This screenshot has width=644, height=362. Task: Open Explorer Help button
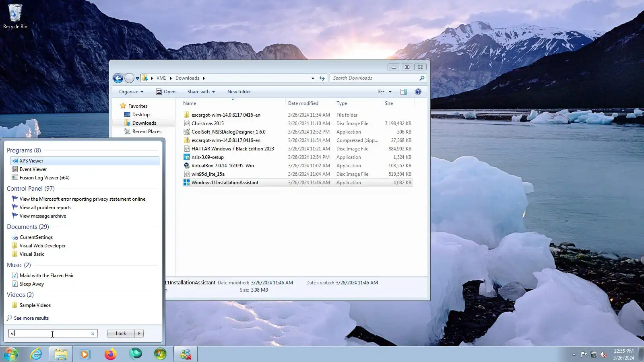coord(418,92)
